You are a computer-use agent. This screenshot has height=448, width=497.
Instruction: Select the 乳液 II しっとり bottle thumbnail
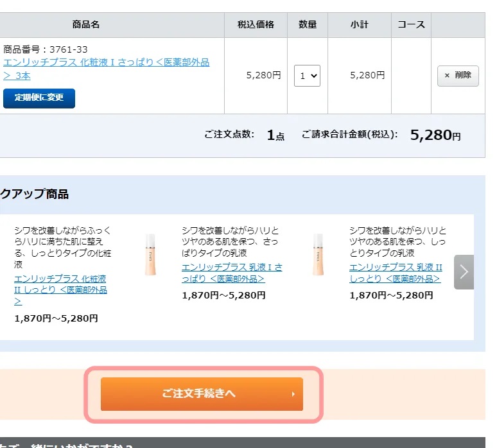pos(318,255)
